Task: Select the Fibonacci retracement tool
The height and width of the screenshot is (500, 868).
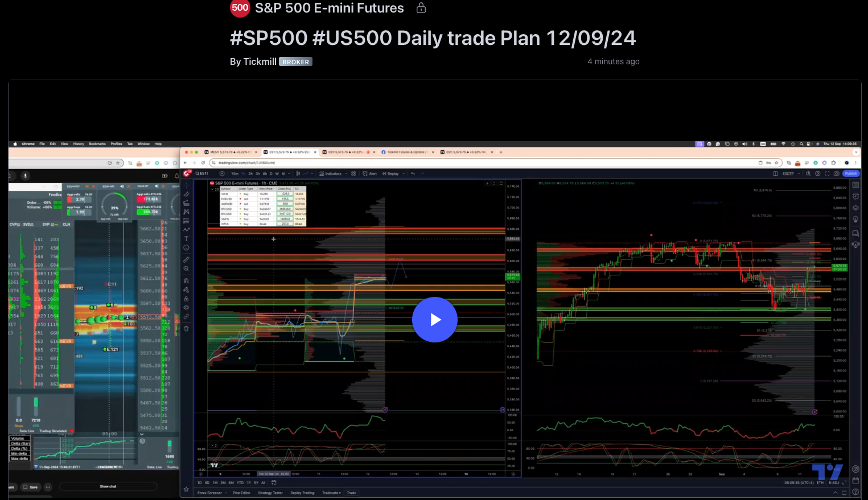Action: click(x=186, y=204)
